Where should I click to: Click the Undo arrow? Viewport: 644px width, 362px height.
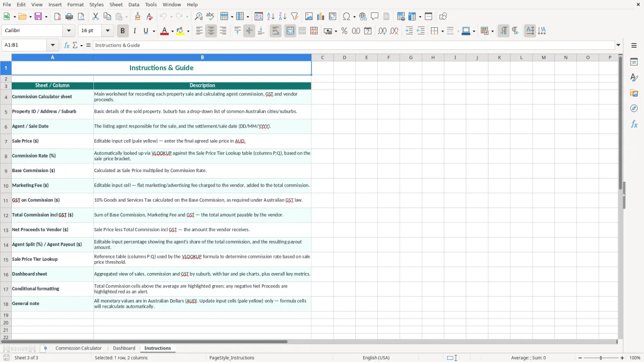163,17
